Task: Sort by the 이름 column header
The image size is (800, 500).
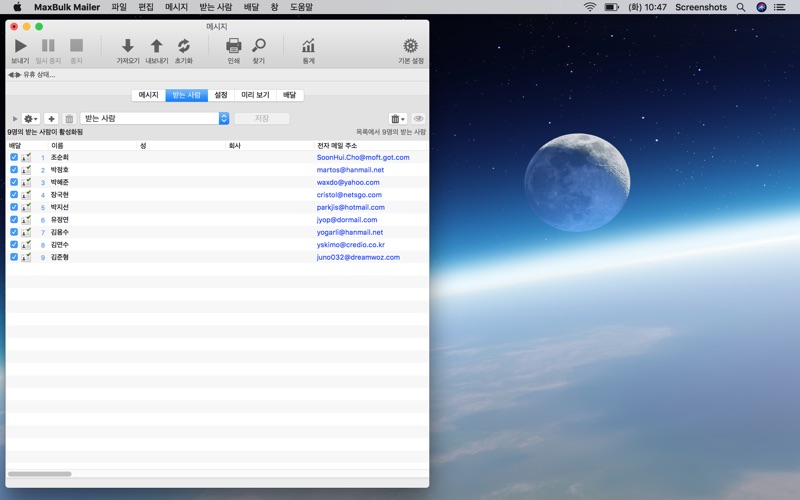Action: [x=92, y=145]
